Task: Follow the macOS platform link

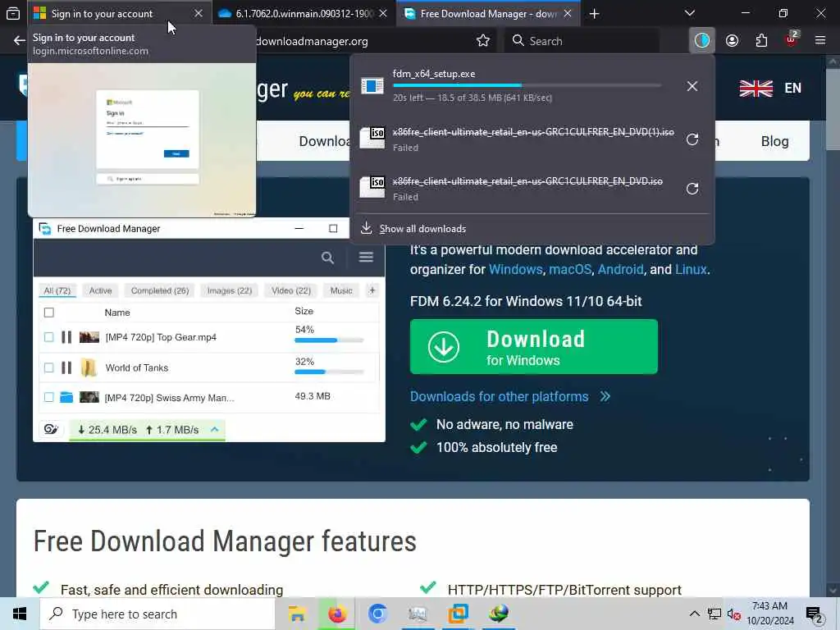Action: 570,269
